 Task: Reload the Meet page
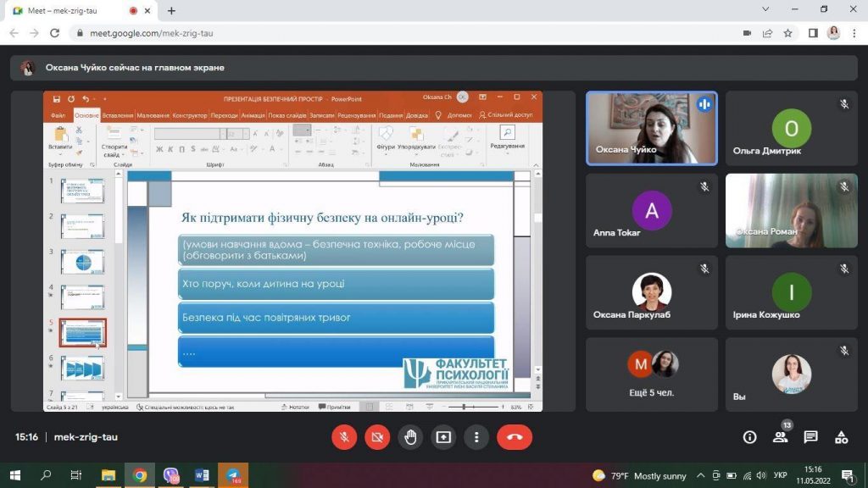tap(55, 33)
